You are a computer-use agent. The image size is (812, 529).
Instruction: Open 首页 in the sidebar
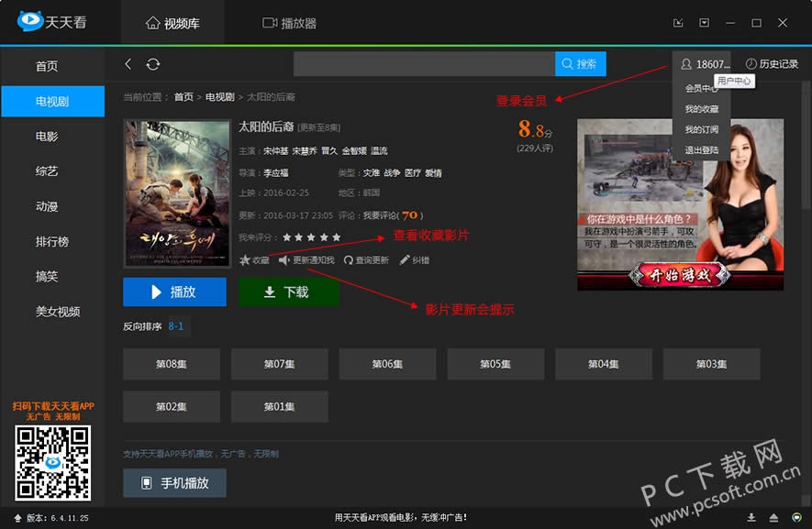coord(47,66)
